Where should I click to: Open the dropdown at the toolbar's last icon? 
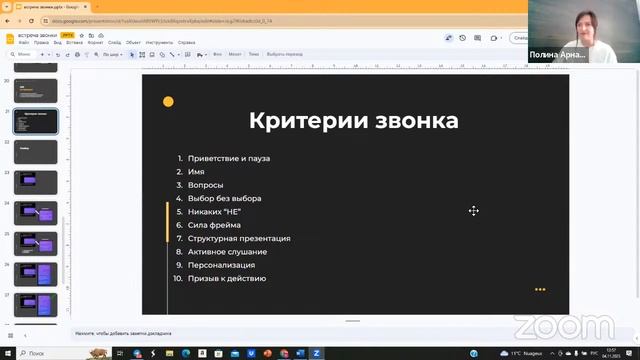tap(206, 54)
